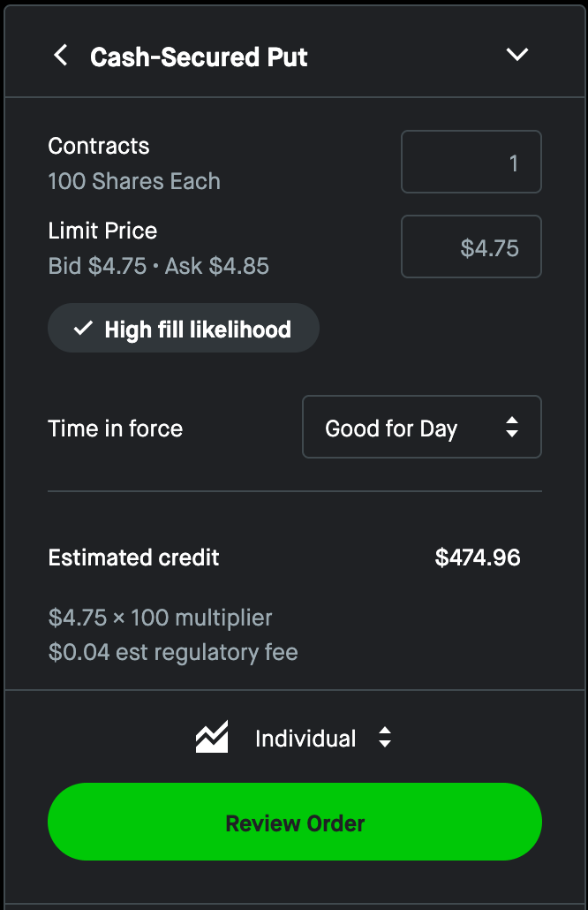This screenshot has width=588, height=910.
Task: Click the Bid $4.75 quote text
Action: tap(97, 266)
